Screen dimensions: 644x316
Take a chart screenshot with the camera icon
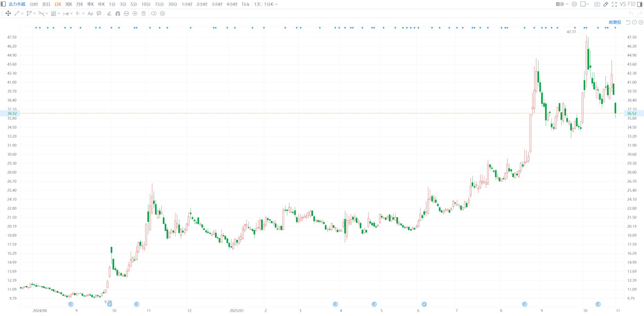click(597, 4)
